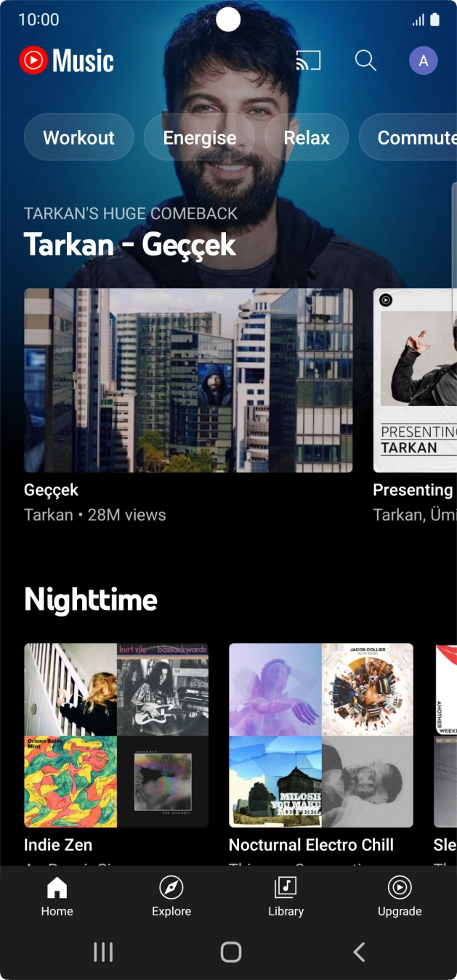Open the search magnifier icon
Viewport: 457px width, 980px height.
(365, 61)
